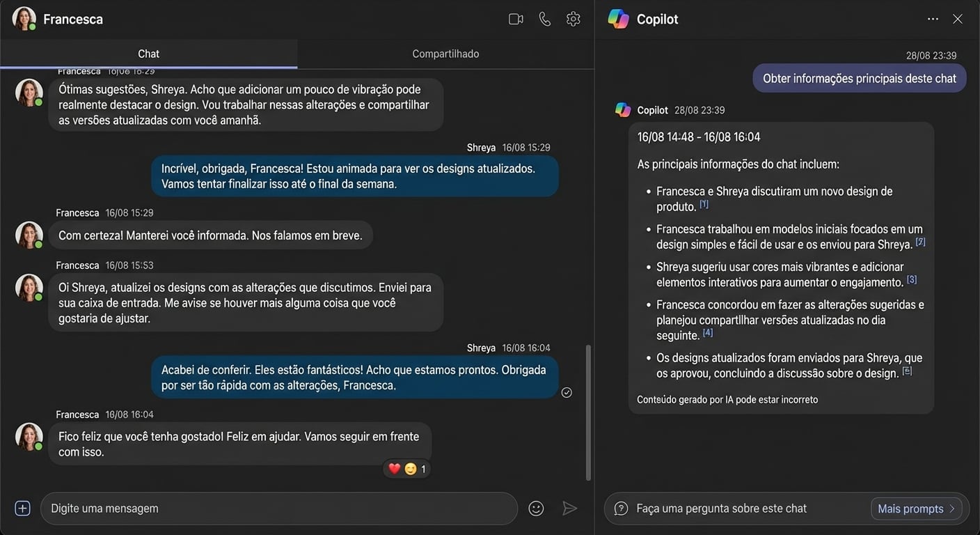Select the Chat tab

[x=148, y=54]
